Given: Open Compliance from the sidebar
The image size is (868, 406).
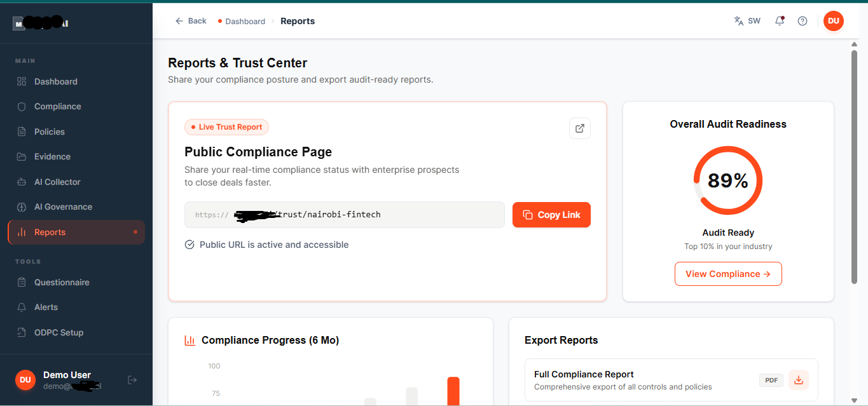Looking at the screenshot, I should 57,107.
